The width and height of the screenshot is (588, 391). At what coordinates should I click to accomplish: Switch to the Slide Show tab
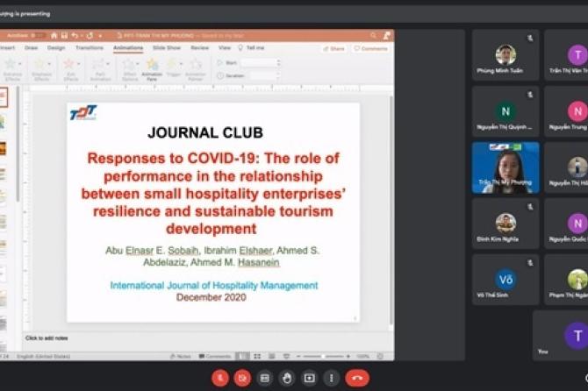167,48
